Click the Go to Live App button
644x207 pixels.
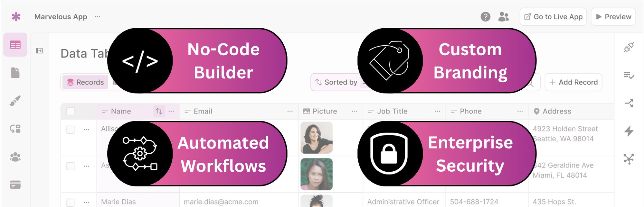(x=553, y=17)
